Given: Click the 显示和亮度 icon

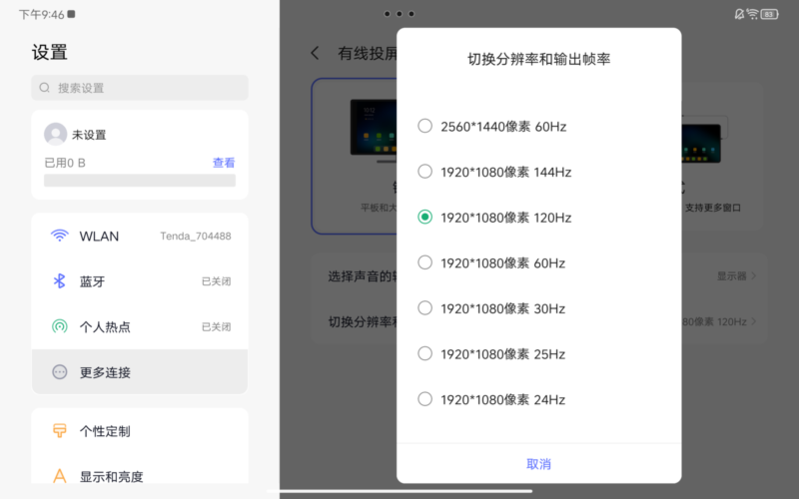Looking at the screenshot, I should [60, 476].
